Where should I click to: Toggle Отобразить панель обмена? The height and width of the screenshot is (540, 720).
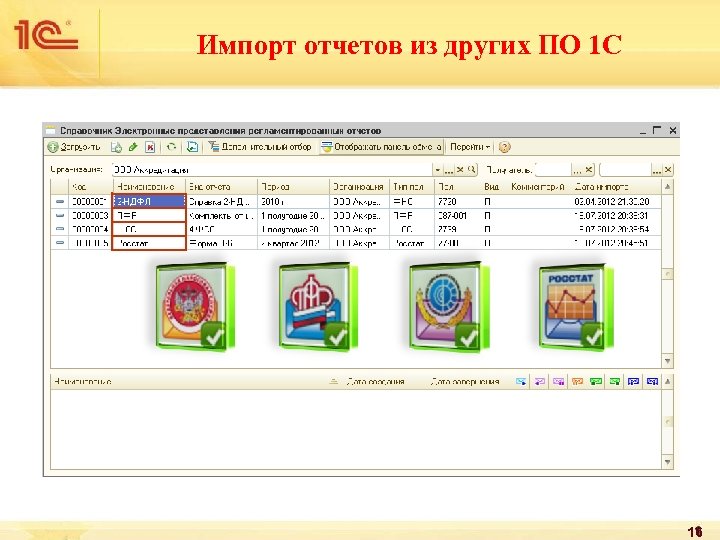[x=382, y=147]
